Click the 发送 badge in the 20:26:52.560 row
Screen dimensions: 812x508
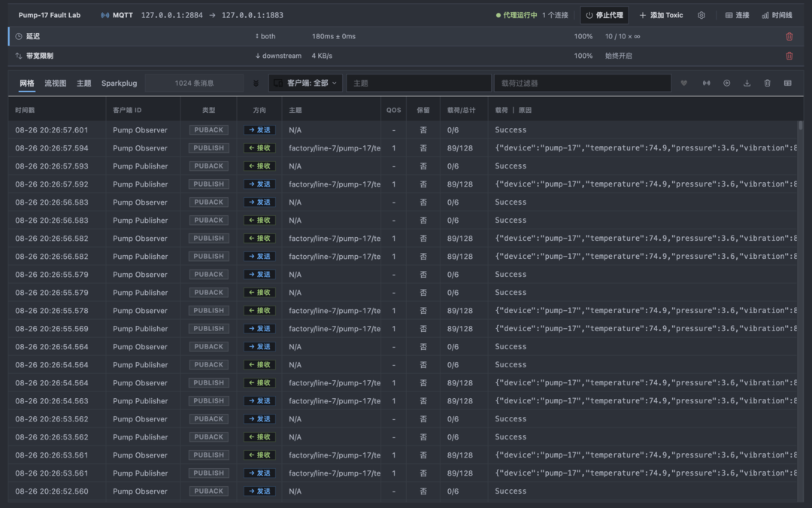click(x=259, y=491)
